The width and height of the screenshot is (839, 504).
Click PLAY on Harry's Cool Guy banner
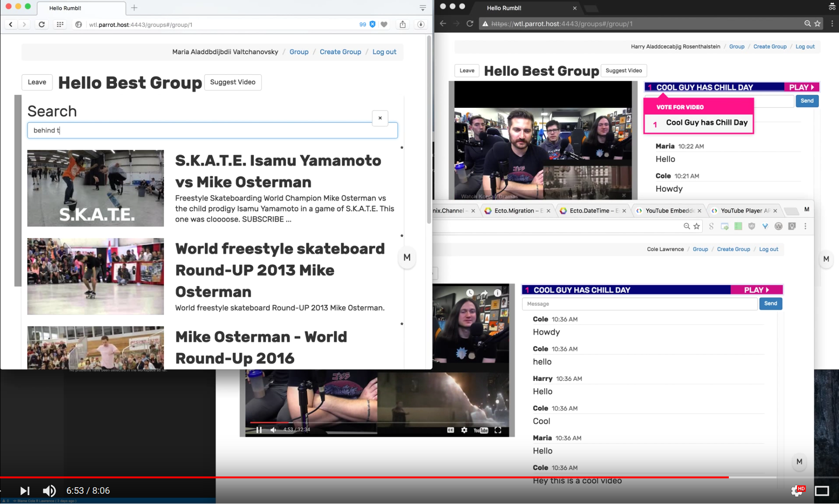[801, 87]
